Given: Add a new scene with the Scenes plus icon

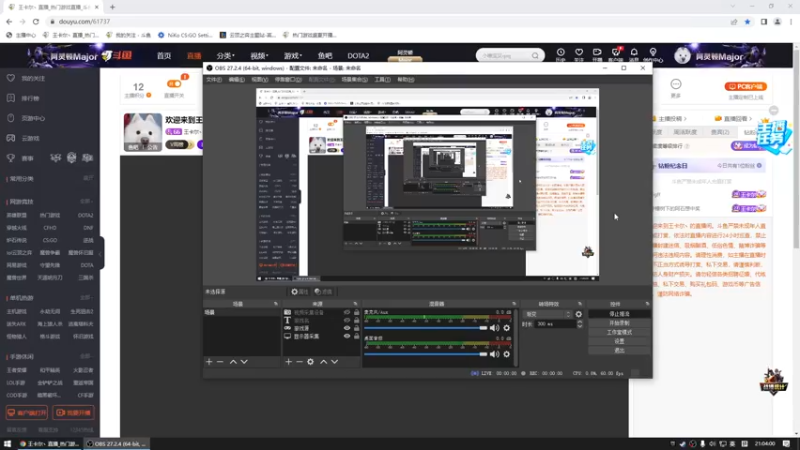Looking at the screenshot, I should pyautogui.click(x=209, y=362).
